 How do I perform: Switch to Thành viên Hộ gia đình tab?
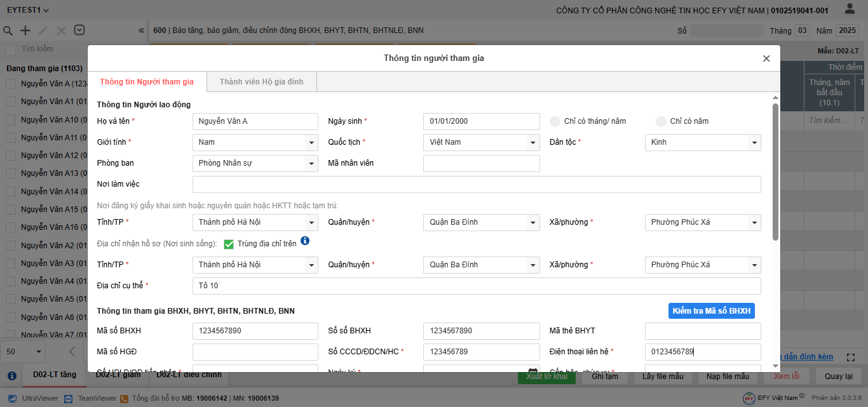pos(261,82)
